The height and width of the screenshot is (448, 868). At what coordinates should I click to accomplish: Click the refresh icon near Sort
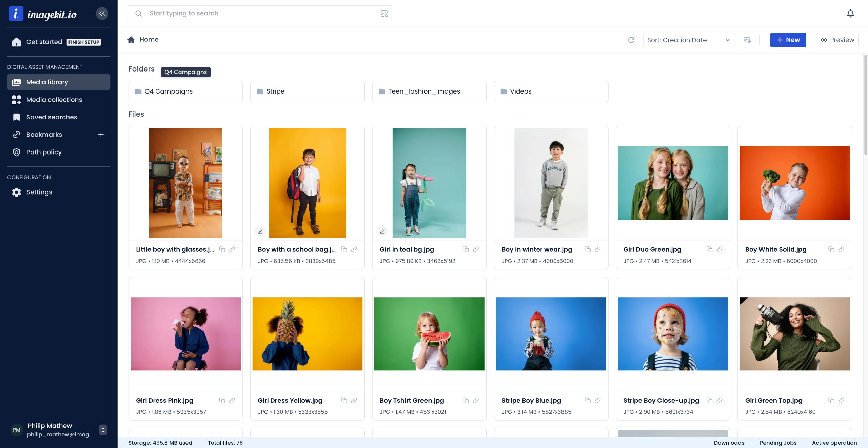point(631,40)
